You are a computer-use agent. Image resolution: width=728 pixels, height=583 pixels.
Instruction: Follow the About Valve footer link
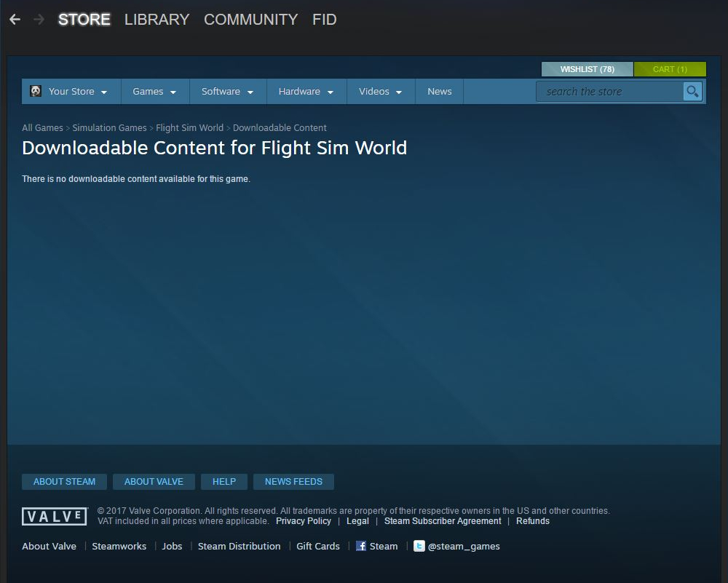click(50, 546)
